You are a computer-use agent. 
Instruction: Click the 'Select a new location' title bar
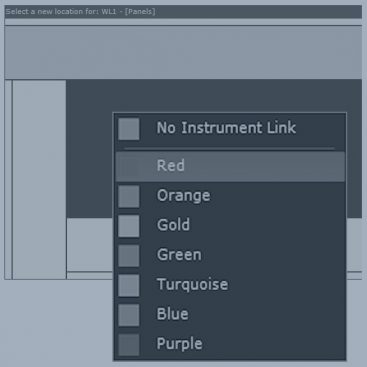pyautogui.click(x=183, y=12)
